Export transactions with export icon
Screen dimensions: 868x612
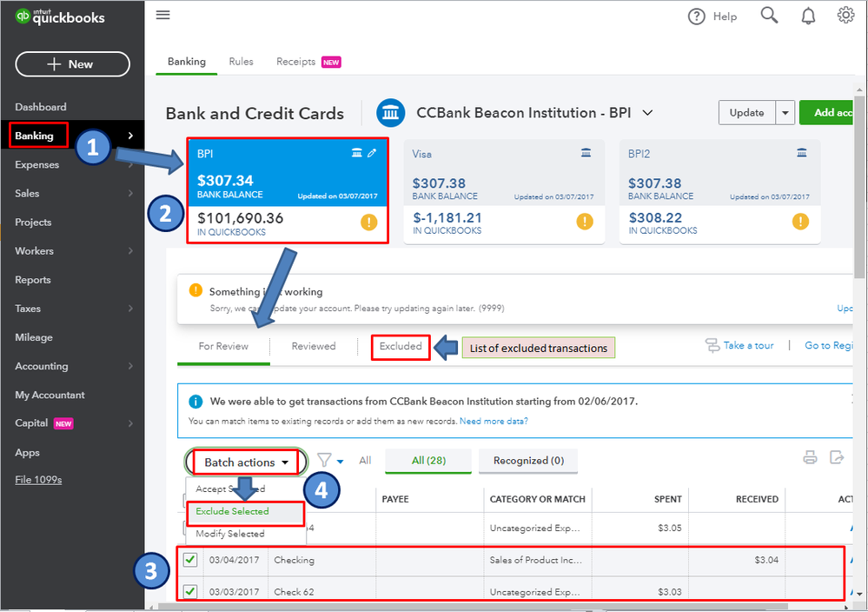pos(837,457)
